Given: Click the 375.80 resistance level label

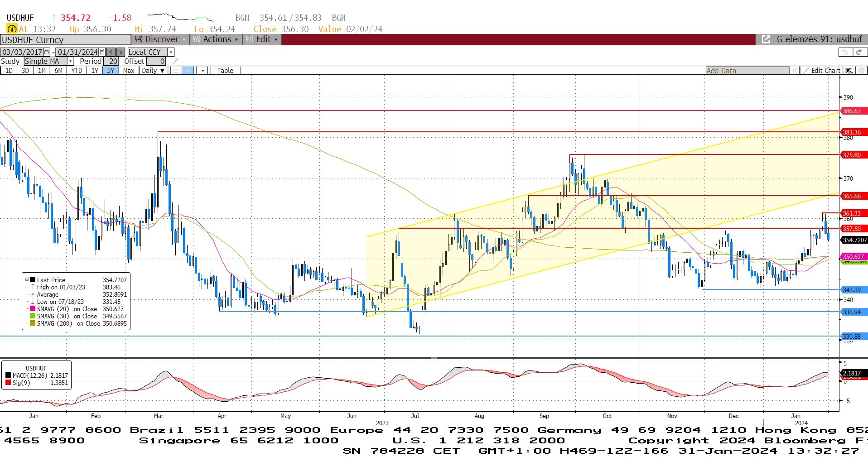Looking at the screenshot, I should click(x=854, y=155).
